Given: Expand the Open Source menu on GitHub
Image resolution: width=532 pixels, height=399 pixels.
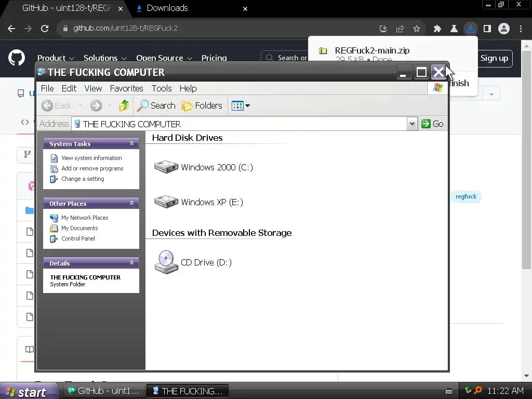Looking at the screenshot, I should [x=164, y=58].
